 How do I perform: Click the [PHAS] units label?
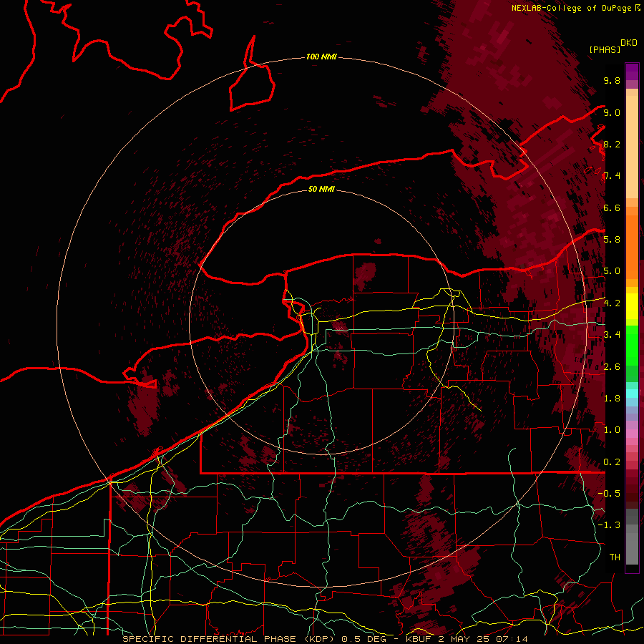pos(605,49)
